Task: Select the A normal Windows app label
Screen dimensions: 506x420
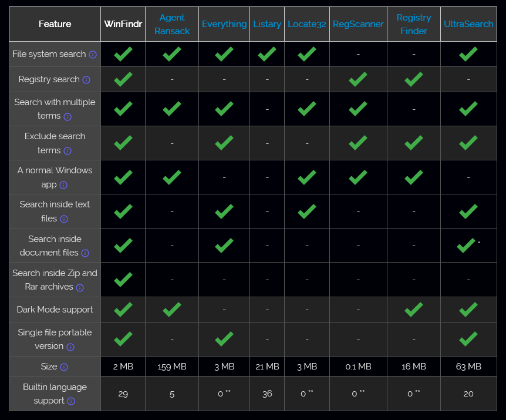Action: click(x=55, y=177)
